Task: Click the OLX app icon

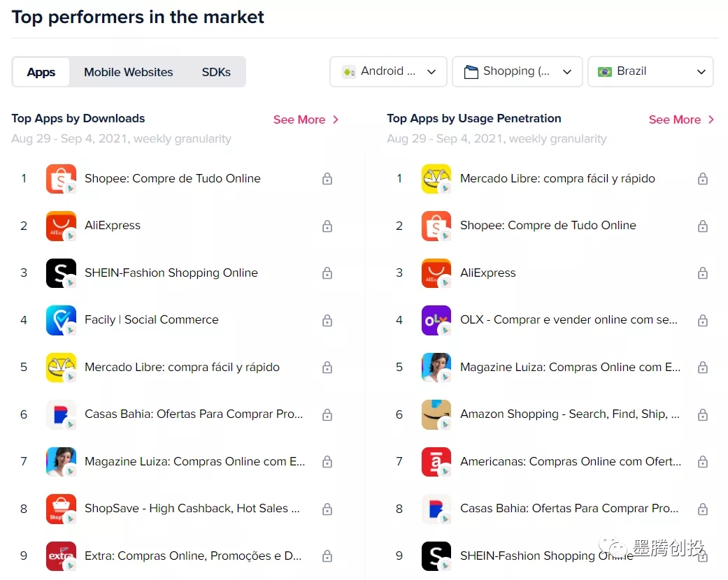Action: [436, 320]
